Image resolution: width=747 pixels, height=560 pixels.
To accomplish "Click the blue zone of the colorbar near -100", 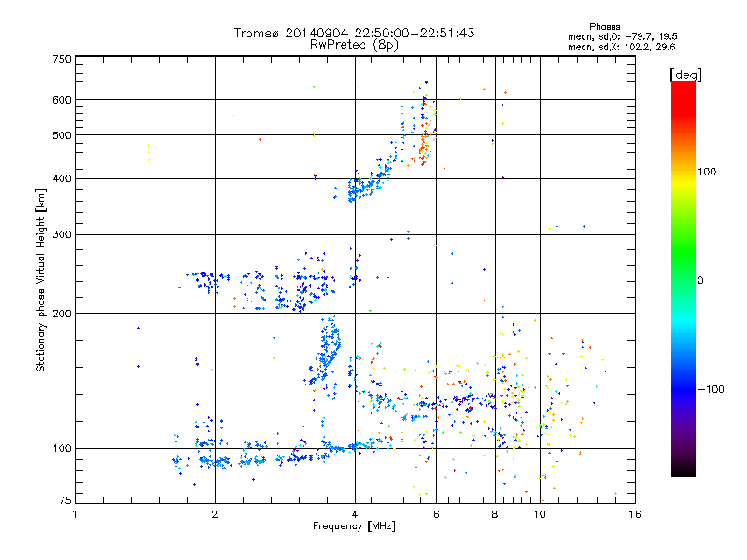I will 684,388.
